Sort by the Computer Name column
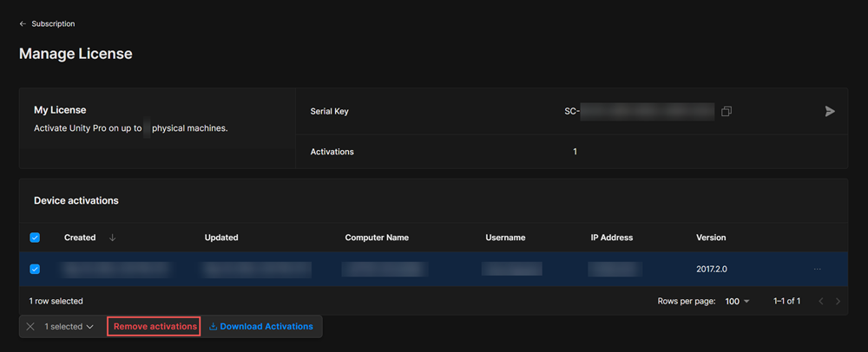Screen dimensions: 868x352 (377, 238)
